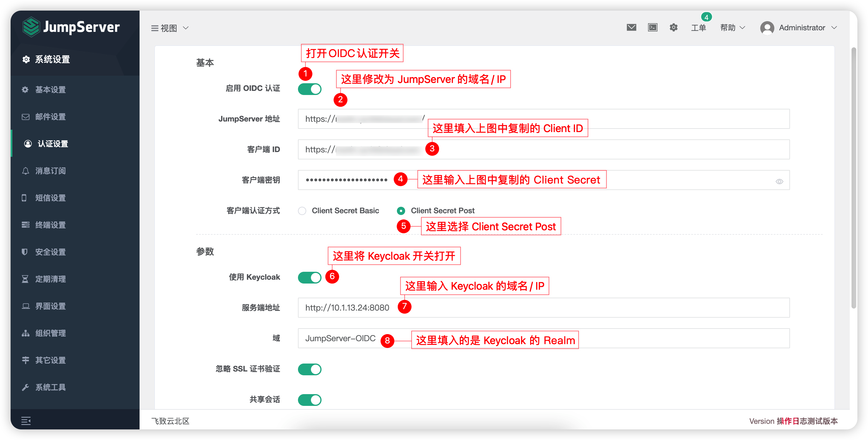Image resolution: width=868 pixels, height=440 pixels.
Task: Toggle the 共享会话 switch
Action: point(309,400)
